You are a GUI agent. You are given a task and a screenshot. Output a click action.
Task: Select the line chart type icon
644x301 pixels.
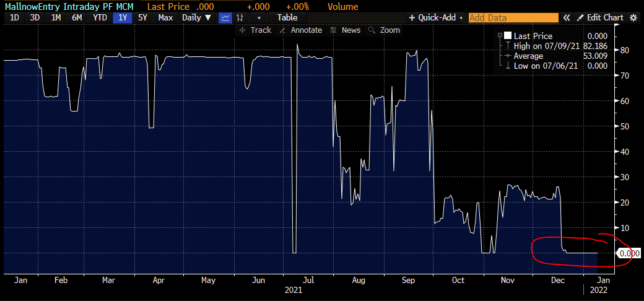225,18
